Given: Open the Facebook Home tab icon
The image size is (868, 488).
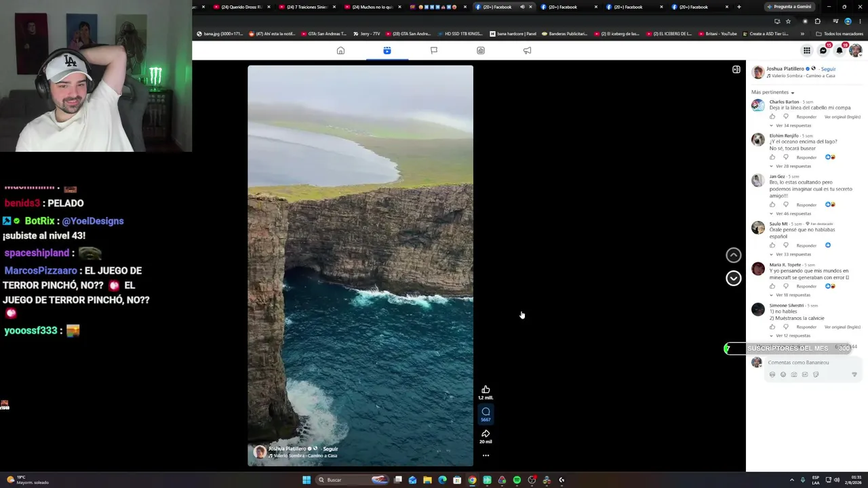Looking at the screenshot, I should (340, 51).
